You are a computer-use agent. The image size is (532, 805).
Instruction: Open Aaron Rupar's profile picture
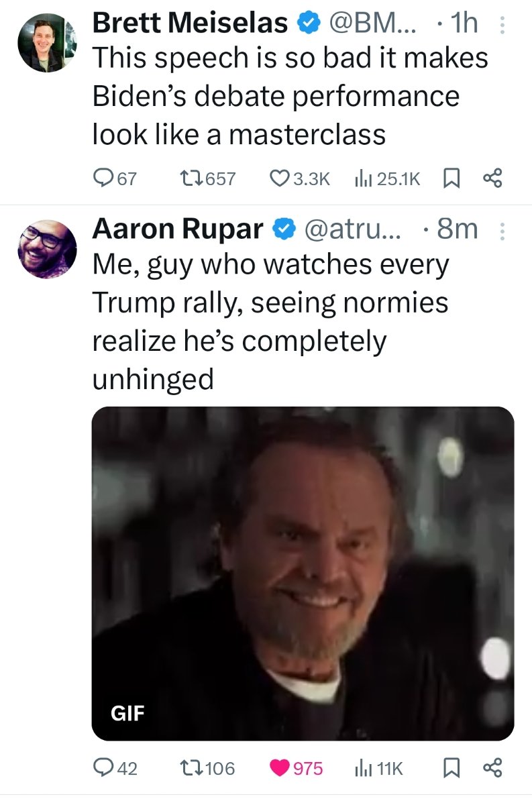click(46, 248)
